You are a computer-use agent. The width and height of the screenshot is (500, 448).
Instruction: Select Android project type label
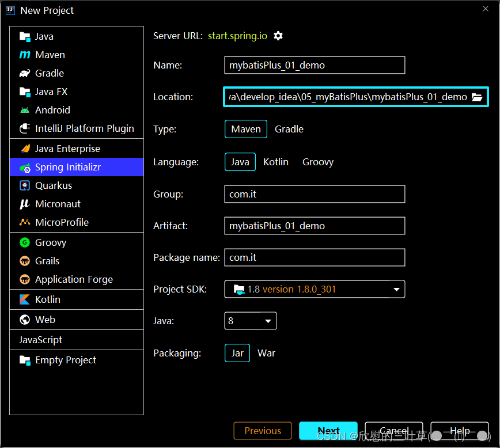tap(52, 111)
